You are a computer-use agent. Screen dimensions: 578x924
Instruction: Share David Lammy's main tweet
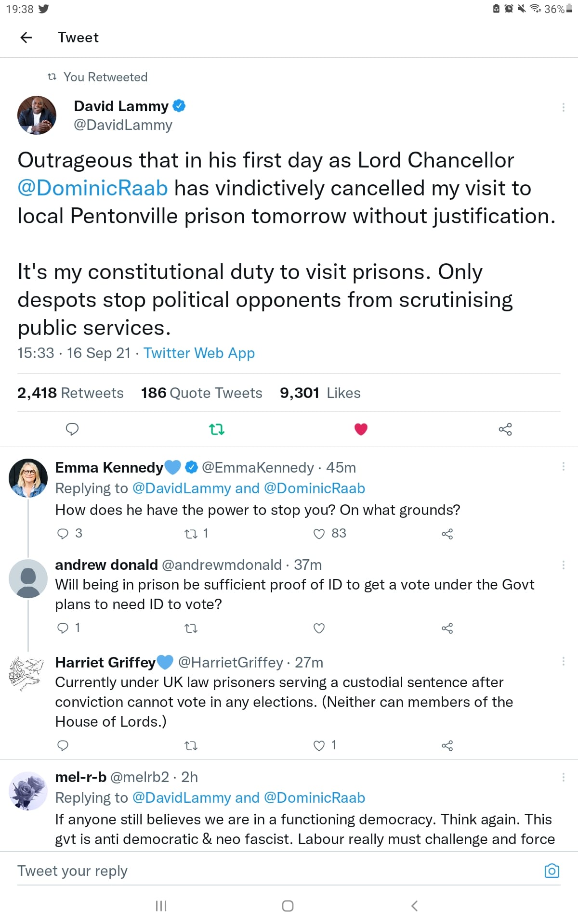pyautogui.click(x=505, y=429)
